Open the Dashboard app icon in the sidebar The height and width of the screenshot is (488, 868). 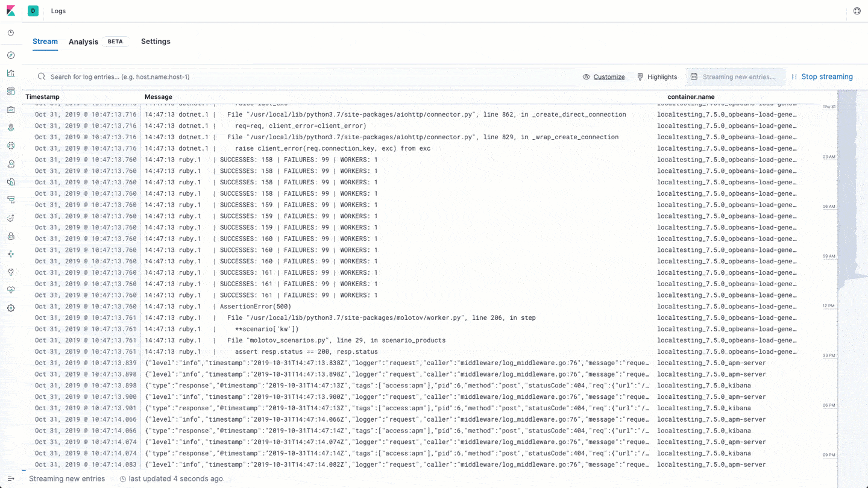10,91
